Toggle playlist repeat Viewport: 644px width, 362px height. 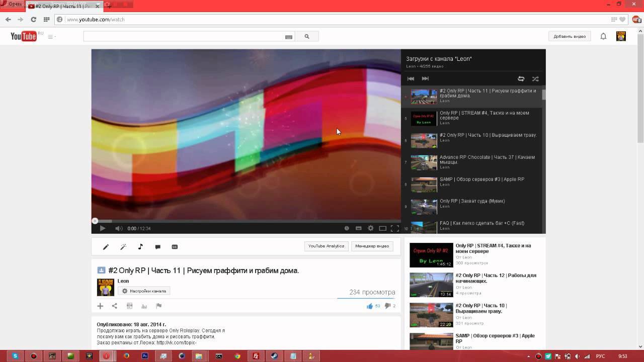click(521, 79)
